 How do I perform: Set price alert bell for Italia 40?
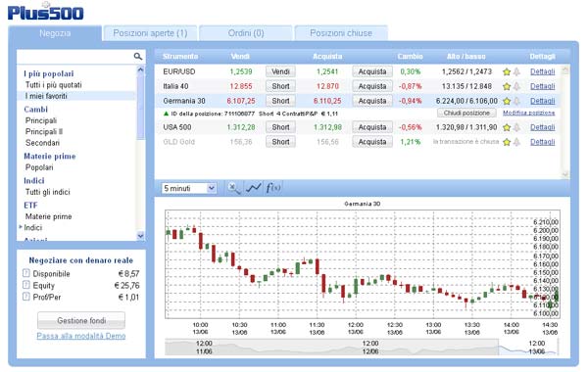pyautogui.click(x=516, y=86)
